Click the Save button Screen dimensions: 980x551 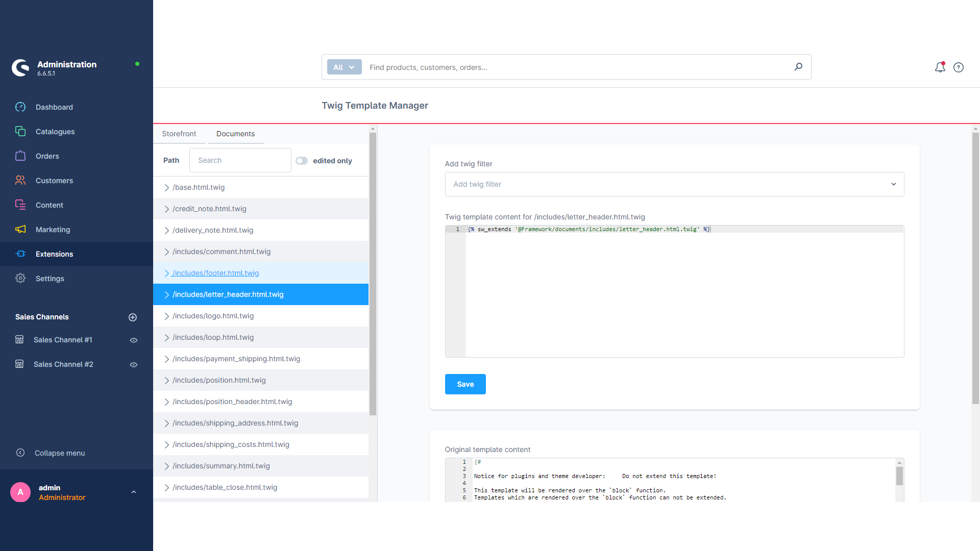coord(465,384)
